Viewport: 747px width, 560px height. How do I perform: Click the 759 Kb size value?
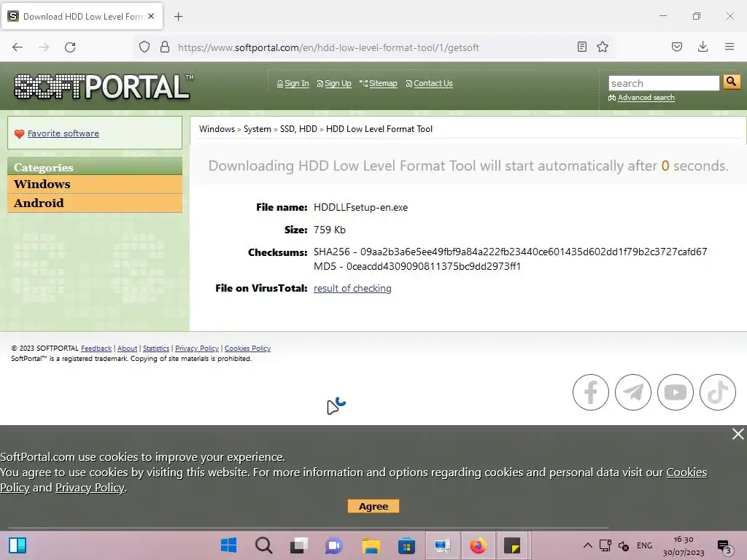tap(330, 230)
